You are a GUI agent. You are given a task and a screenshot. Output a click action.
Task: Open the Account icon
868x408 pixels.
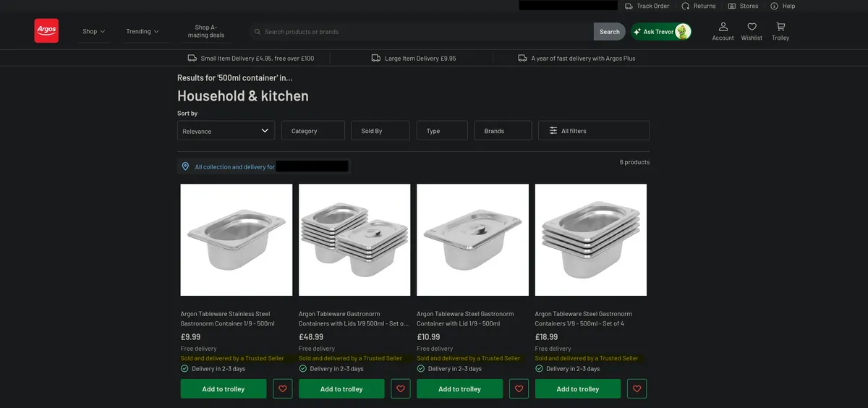click(723, 27)
